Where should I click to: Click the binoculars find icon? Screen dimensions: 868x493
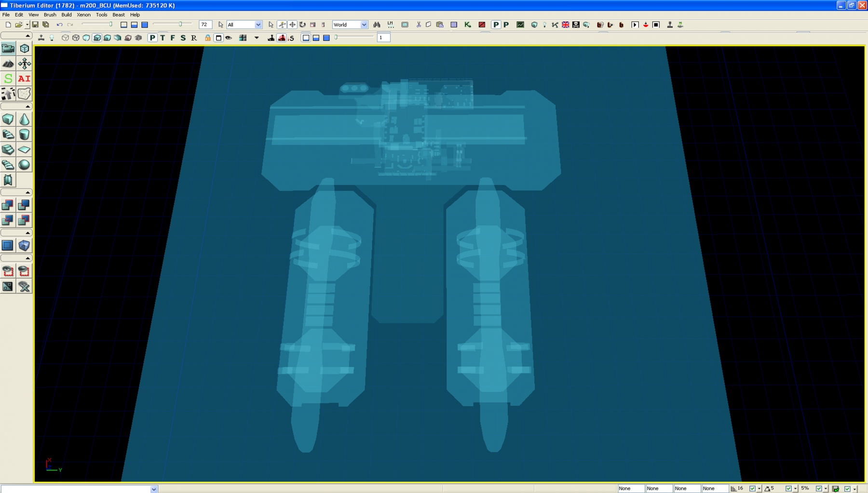(x=377, y=25)
